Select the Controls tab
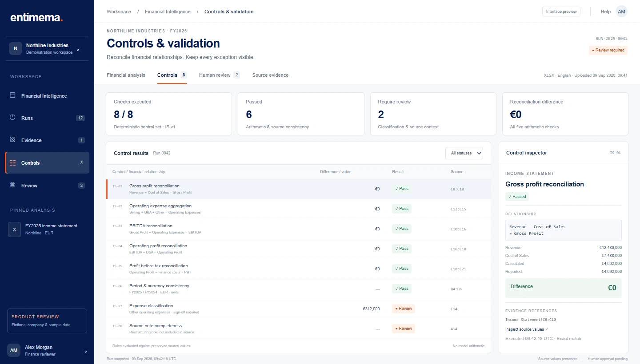The image size is (640, 364). click(172, 75)
